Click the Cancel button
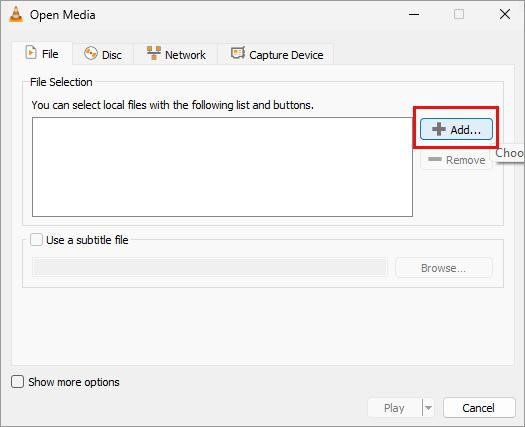 coord(479,408)
